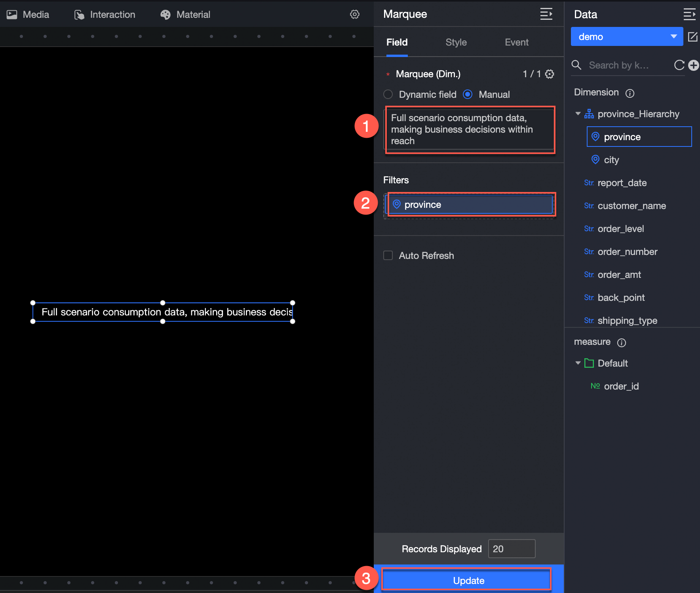Click the Records Displayed input field

(512, 549)
